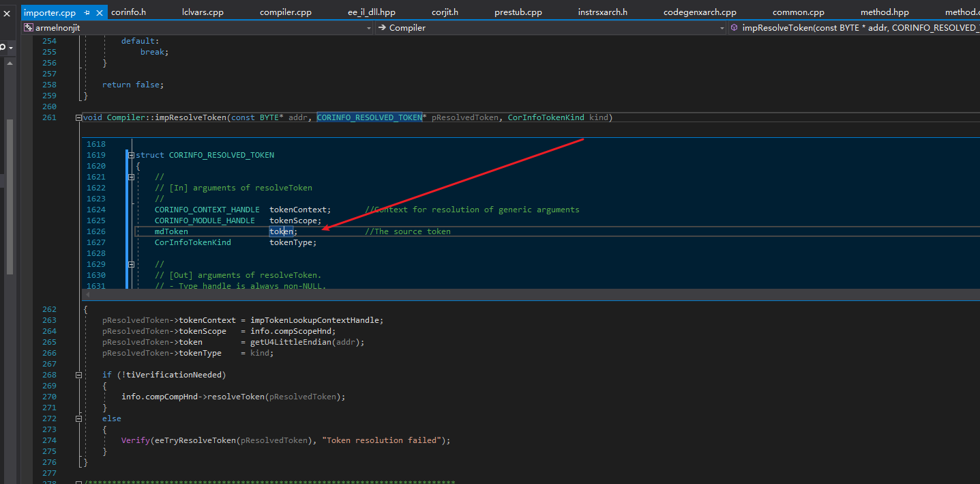980x484 pixels.
Task: Click 'kind' value on line 266
Action: [260, 353]
